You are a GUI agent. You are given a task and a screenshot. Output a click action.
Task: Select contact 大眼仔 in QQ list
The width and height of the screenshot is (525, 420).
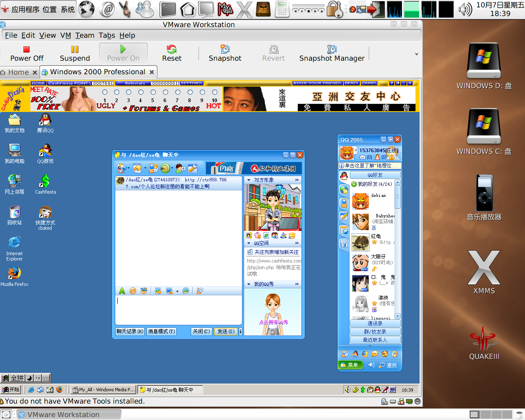pyautogui.click(x=372, y=262)
